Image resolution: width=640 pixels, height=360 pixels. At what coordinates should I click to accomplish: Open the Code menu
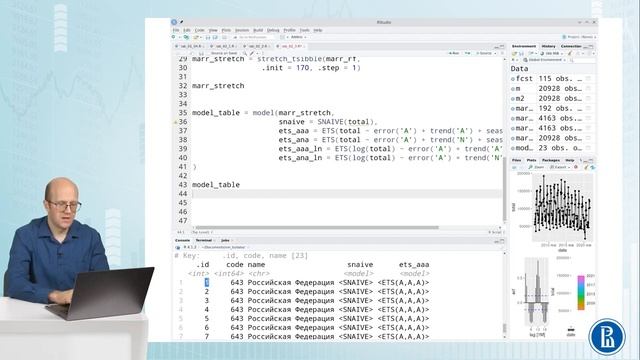click(x=200, y=30)
